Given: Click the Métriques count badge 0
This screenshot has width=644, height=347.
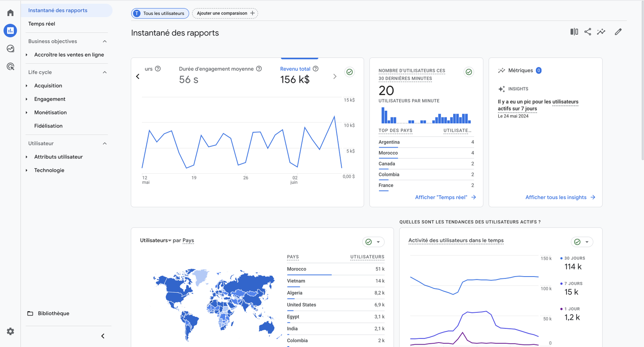Looking at the screenshot, I should point(539,70).
